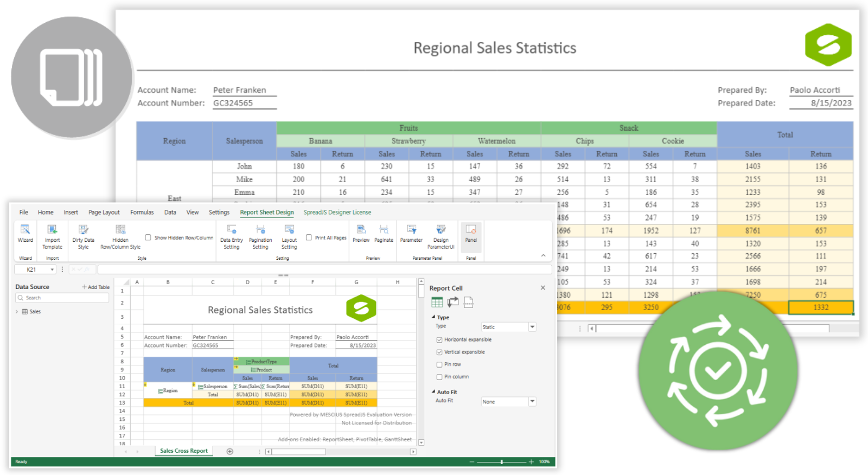Enable Show Hidden Row/Column checkbox
868x475 pixels.
click(x=148, y=237)
